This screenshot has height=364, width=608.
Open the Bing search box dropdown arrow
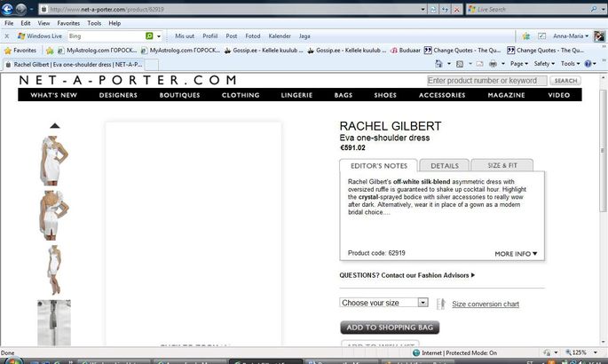pyautogui.click(x=159, y=36)
